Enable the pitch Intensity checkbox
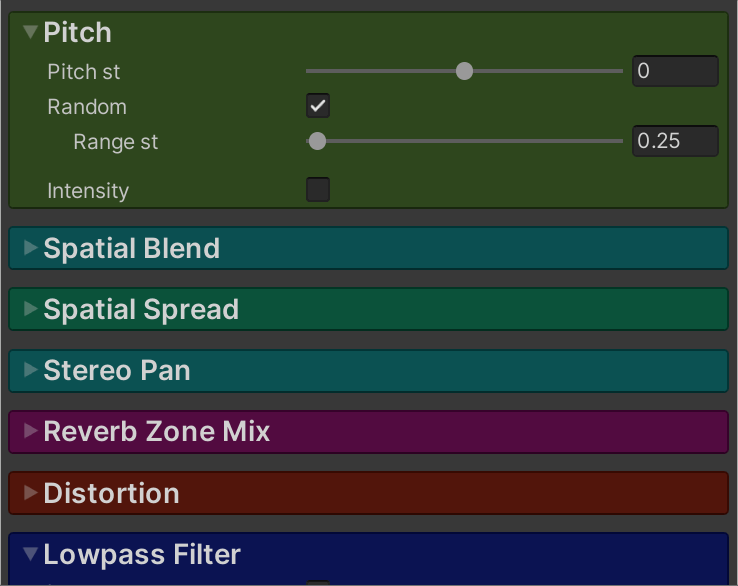The width and height of the screenshot is (738, 586). [x=318, y=190]
